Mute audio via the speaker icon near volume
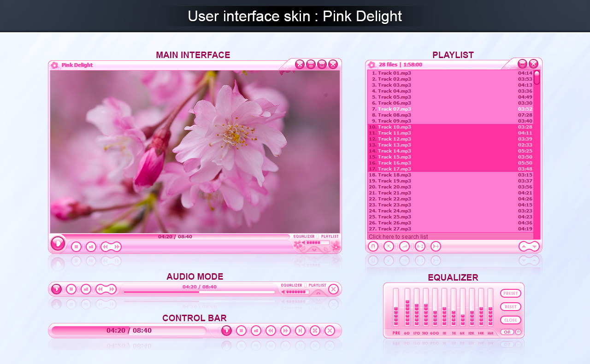The width and height of the screenshot is (590, 364). (x=303, y=242)
